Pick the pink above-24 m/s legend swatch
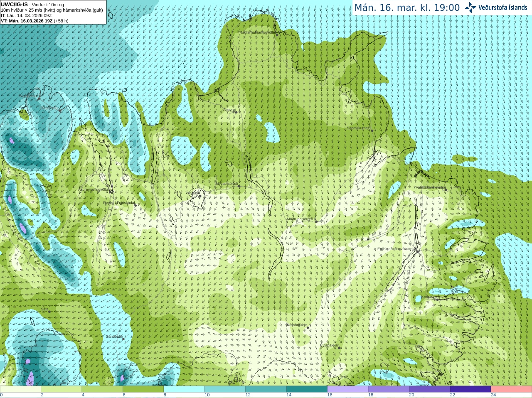The image size is (532, 398). (512, 389)
